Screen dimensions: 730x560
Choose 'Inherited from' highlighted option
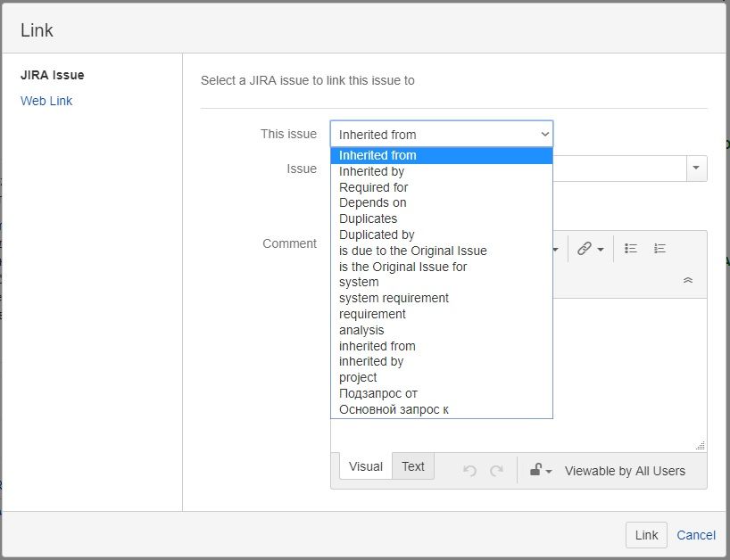point(442,155)
